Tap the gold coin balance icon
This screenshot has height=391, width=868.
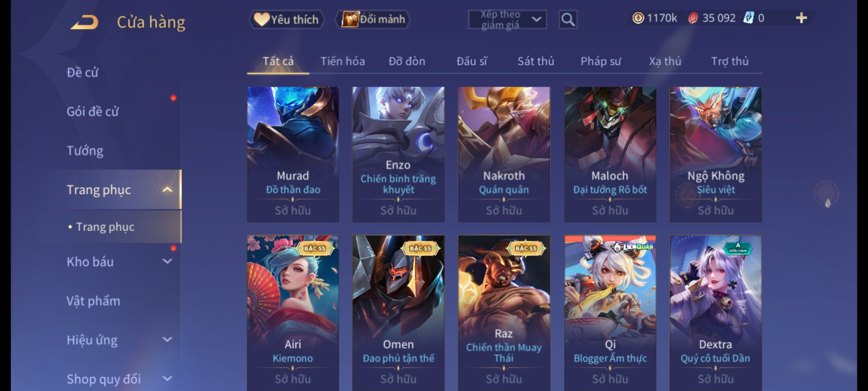click(x=638, y=18)
